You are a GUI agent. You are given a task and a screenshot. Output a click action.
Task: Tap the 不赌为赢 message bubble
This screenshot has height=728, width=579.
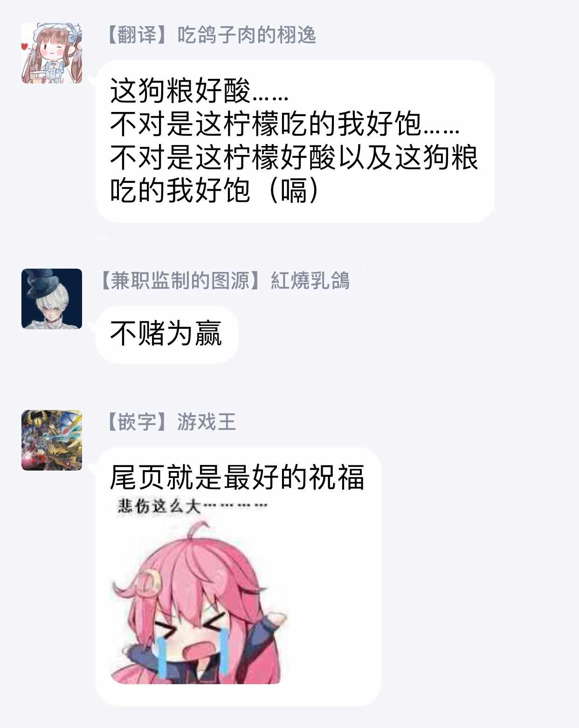point(167,334)
